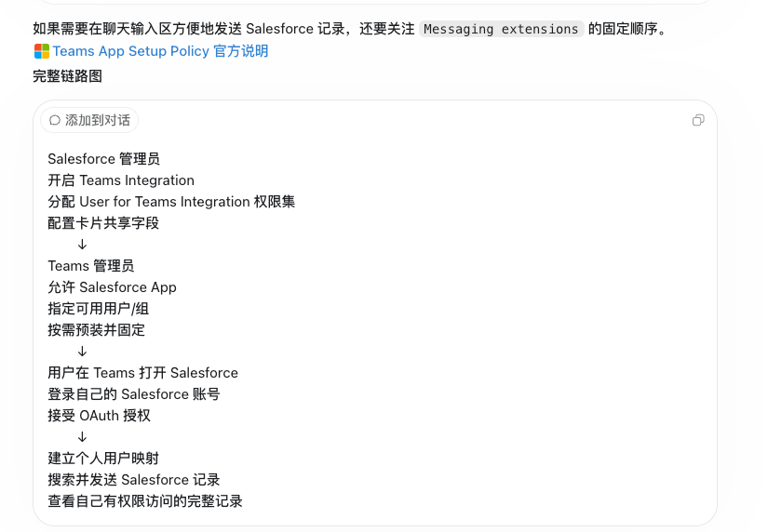The width and height of the screenshot is (768, 532).
Task: Click the 接受 OAuth 授权 line
Action: (99, 416)
